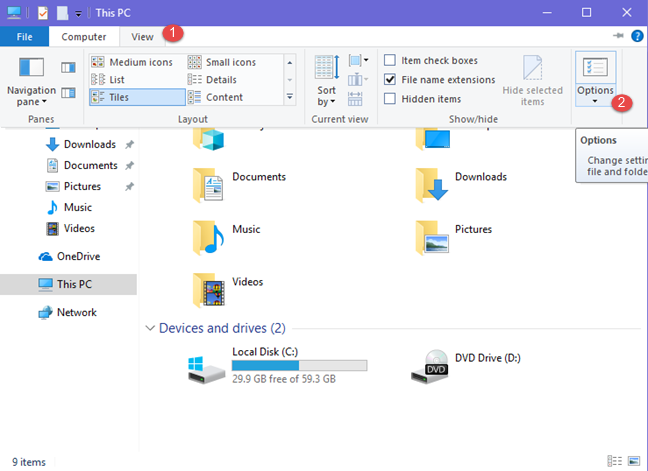Click the pin icon beside sidebar Documents
Viewport: 648px width, 471px height.
(x=129, y=165)
